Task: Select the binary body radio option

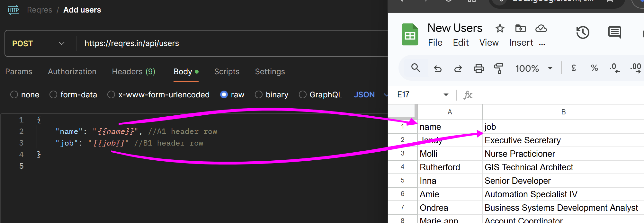Action: [259, 95]
